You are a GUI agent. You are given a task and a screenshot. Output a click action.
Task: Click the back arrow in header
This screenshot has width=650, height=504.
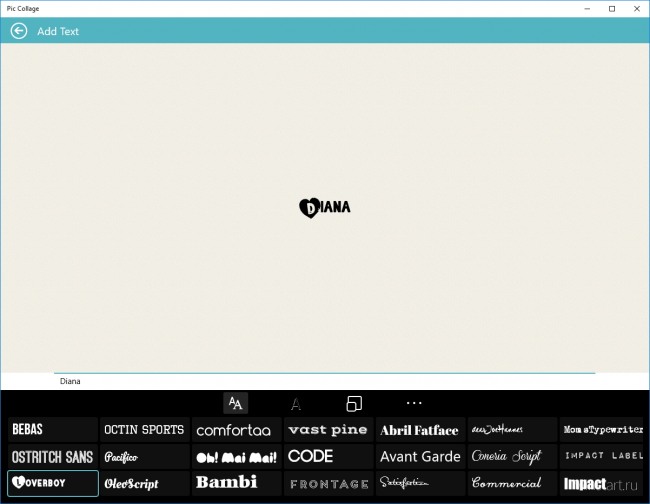[18, 31]
